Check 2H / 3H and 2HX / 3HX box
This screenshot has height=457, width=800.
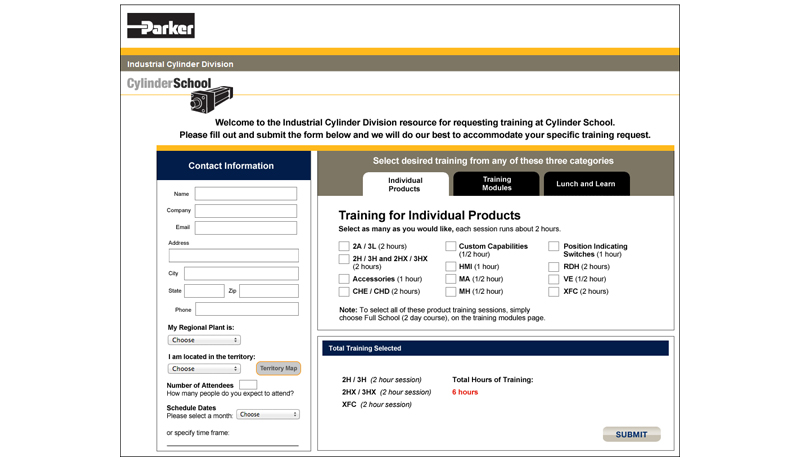coord(344,259)
